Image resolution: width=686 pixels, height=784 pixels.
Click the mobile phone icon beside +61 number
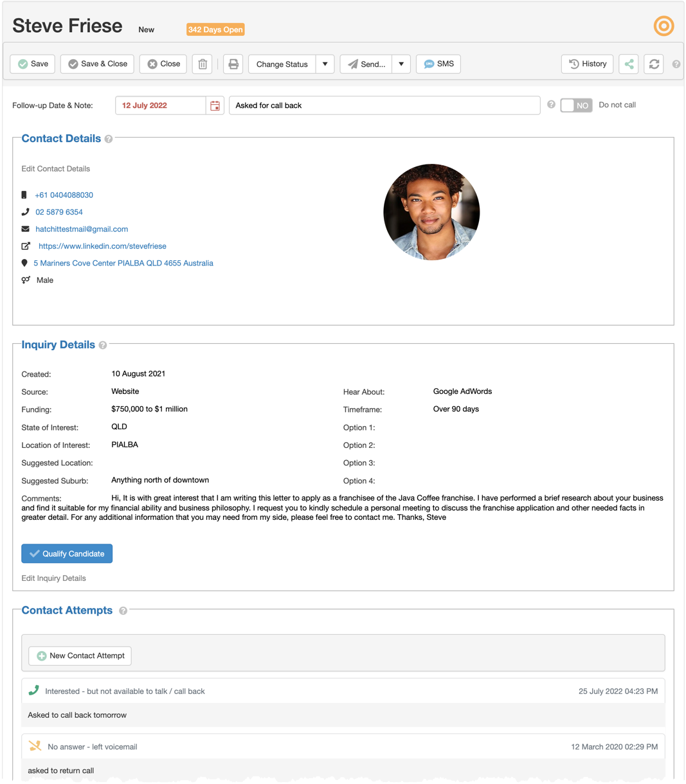[24, 195]
